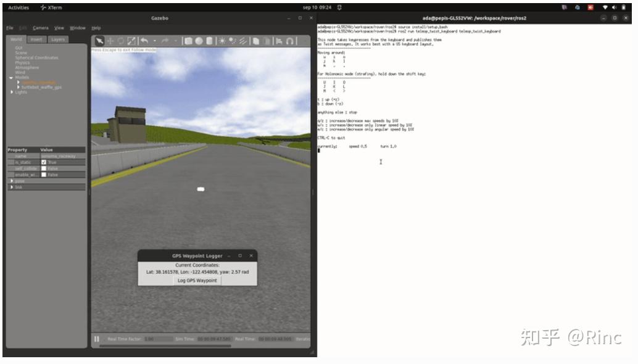
Task: Click the Undo arrow in Gazebo toolbar
Action: click(144, 41)
